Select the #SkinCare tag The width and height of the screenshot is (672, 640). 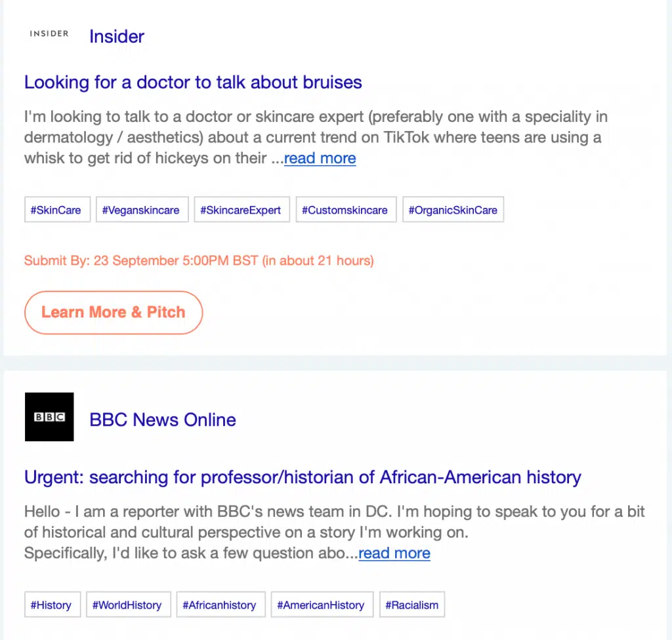[57, 210]
